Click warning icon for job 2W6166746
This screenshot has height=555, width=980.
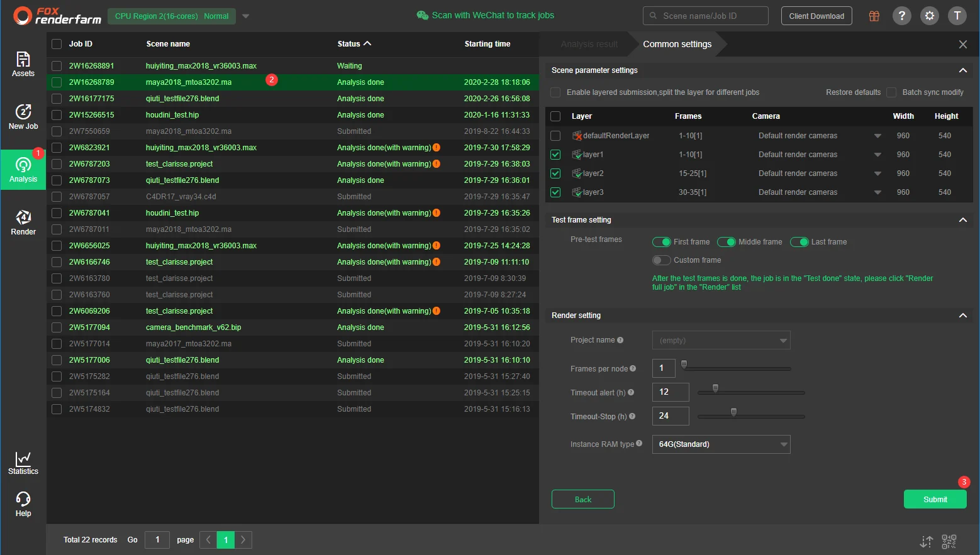coord(437,262)
